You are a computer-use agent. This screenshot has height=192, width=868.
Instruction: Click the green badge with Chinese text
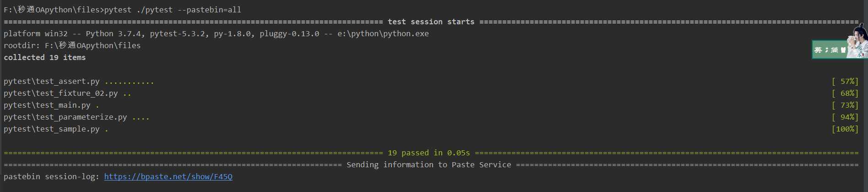[x=830, y=49]
